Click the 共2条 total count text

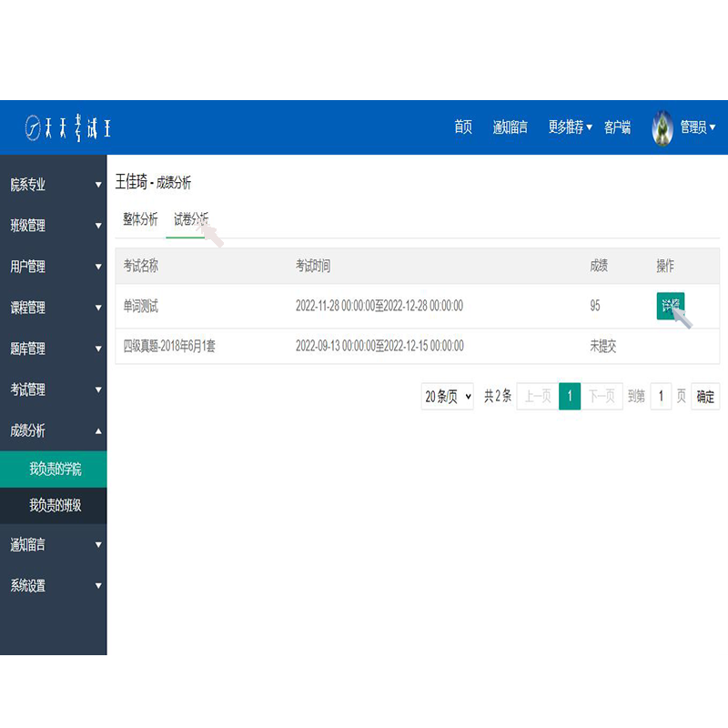(x=497, y=396)
